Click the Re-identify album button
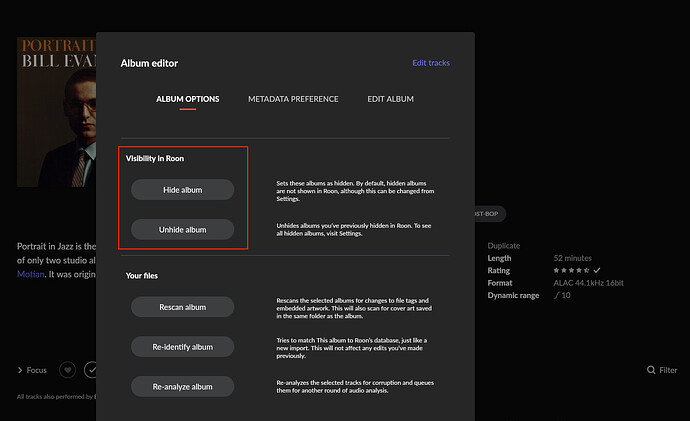The height and width of the screenshot is (421, 690). tap(183, 347)
